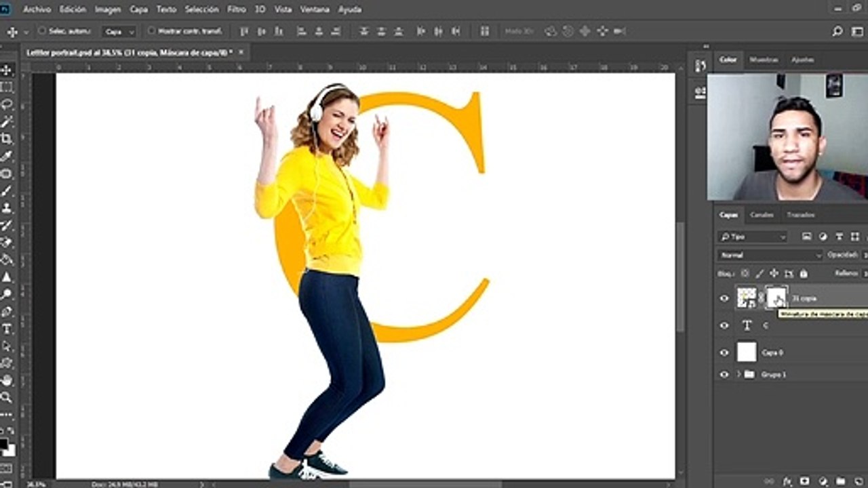Create a new adjustment layer icon
Image resolution: width=868 pixels, height=488 pixels.
[823, 481]
